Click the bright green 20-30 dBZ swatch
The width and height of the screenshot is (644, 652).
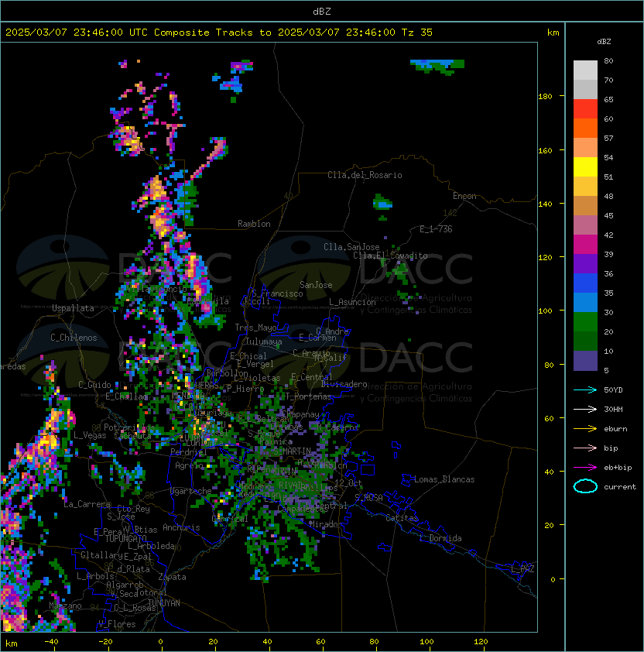[x=585, y=322]
